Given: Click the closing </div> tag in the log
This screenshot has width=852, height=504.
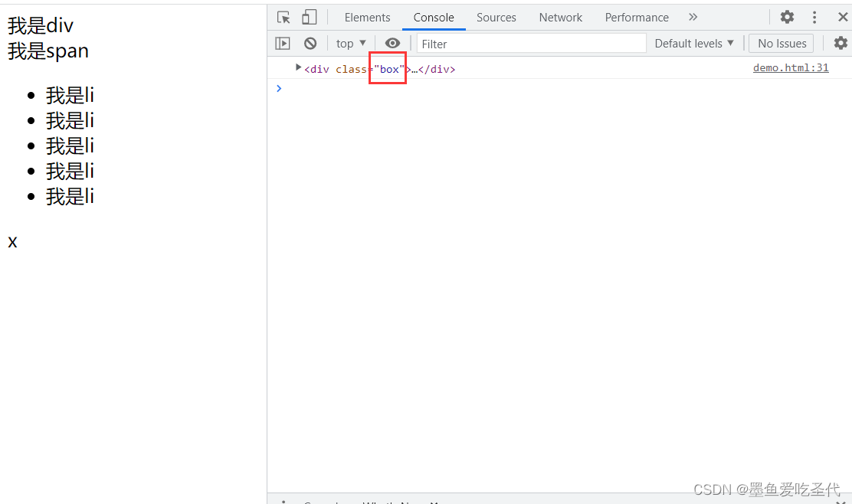Looking at the screenshot, I should (x=437, y=70).
